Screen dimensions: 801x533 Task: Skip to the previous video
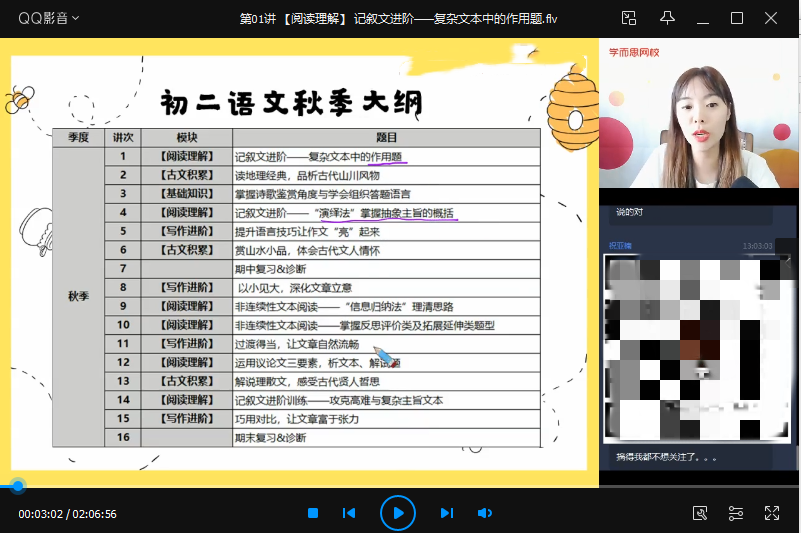coord(349,513)
